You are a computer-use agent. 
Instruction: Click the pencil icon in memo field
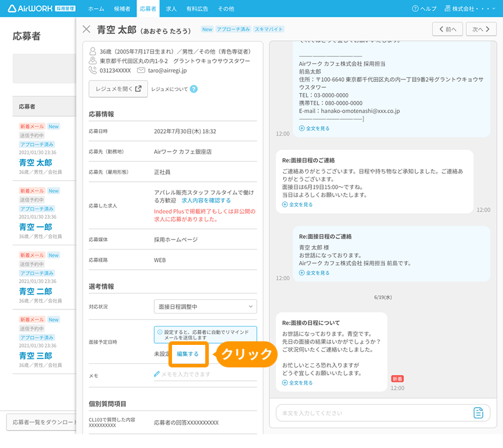click(x=157, y=374)
